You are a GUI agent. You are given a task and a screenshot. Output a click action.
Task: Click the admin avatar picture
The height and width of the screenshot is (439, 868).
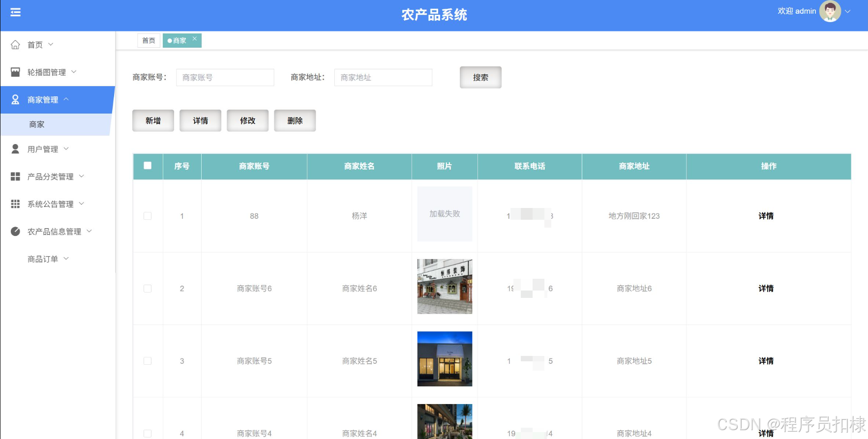(x=830, y=11)
